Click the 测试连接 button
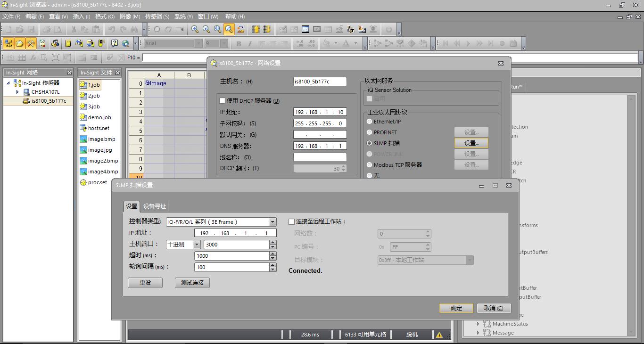644x344 pixels. 192,283
